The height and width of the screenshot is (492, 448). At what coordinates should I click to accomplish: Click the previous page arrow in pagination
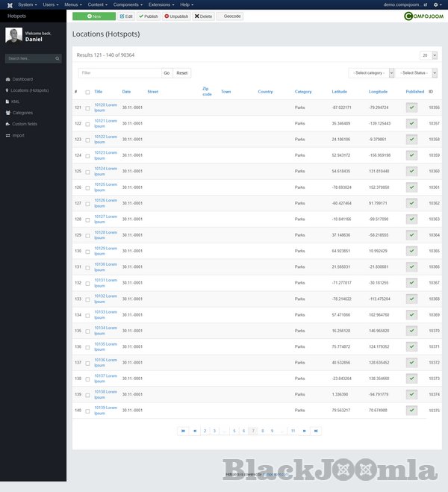click(x=195, y=431)
